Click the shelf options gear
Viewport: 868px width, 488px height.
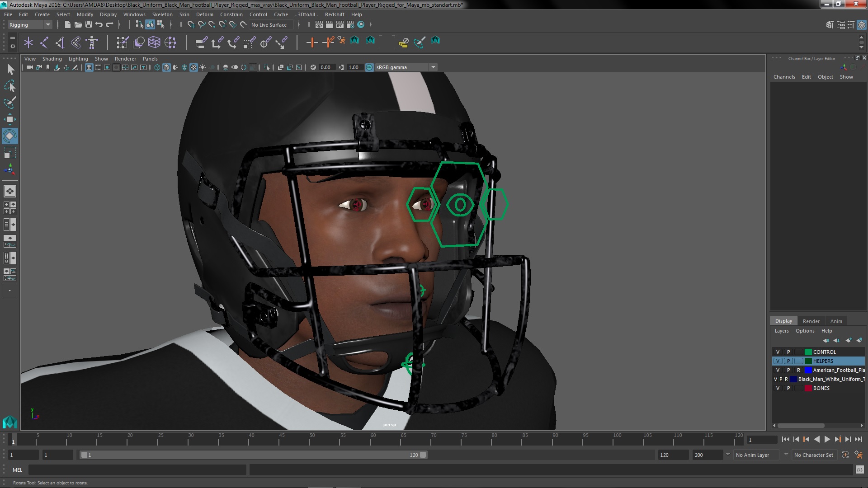click(12, 46)
